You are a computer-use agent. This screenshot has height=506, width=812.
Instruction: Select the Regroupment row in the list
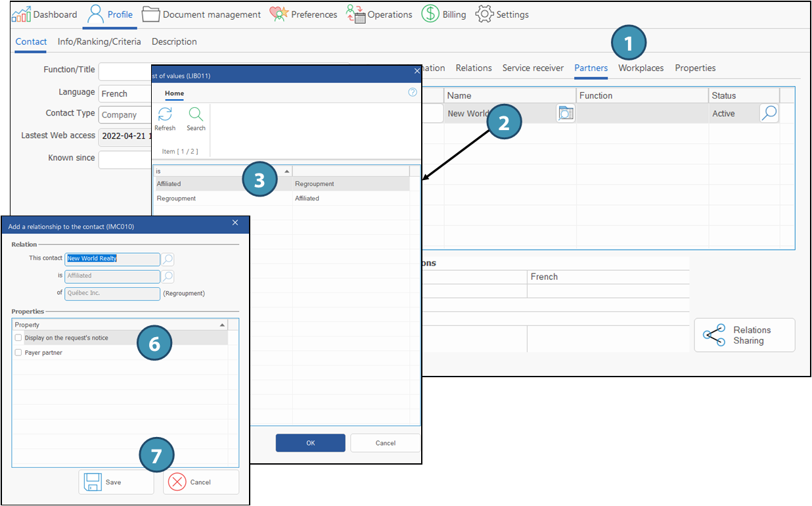177,198
